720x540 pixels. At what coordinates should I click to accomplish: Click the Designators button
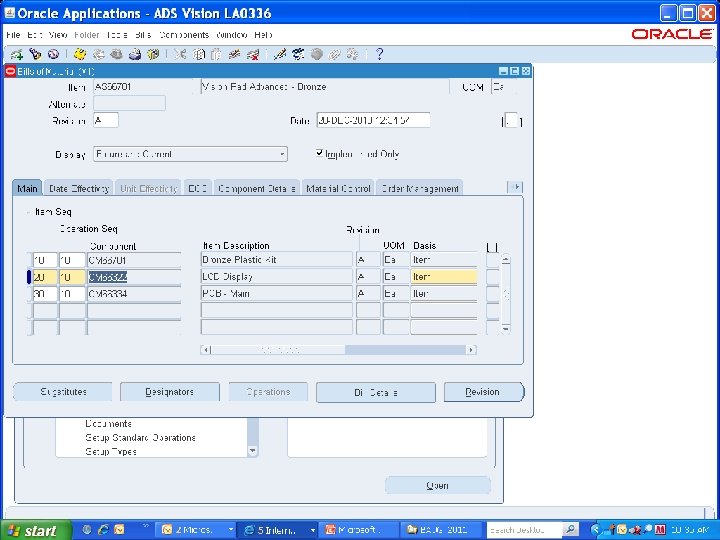click(169, 392)
